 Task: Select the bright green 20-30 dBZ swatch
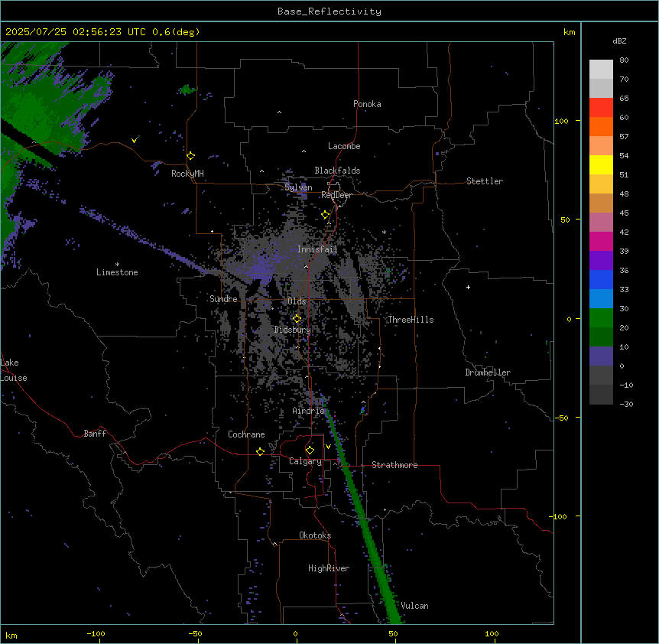[x=601, y=318]
